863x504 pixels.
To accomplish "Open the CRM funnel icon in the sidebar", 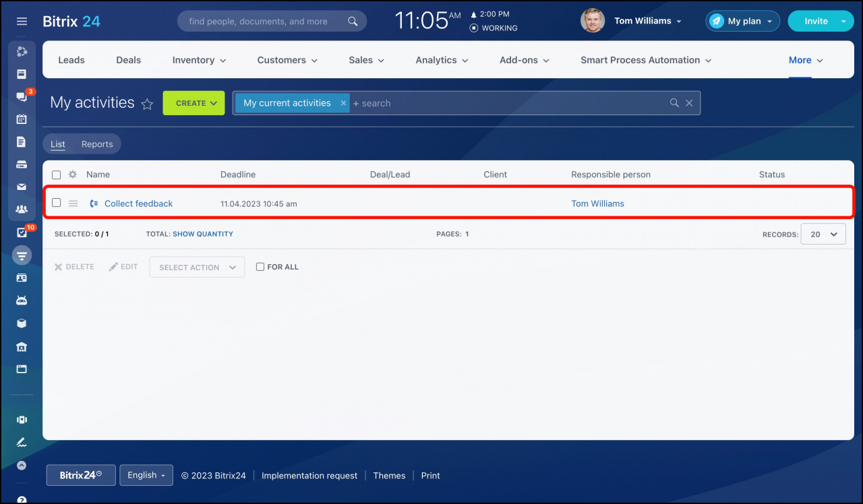I will coord(22,255).
